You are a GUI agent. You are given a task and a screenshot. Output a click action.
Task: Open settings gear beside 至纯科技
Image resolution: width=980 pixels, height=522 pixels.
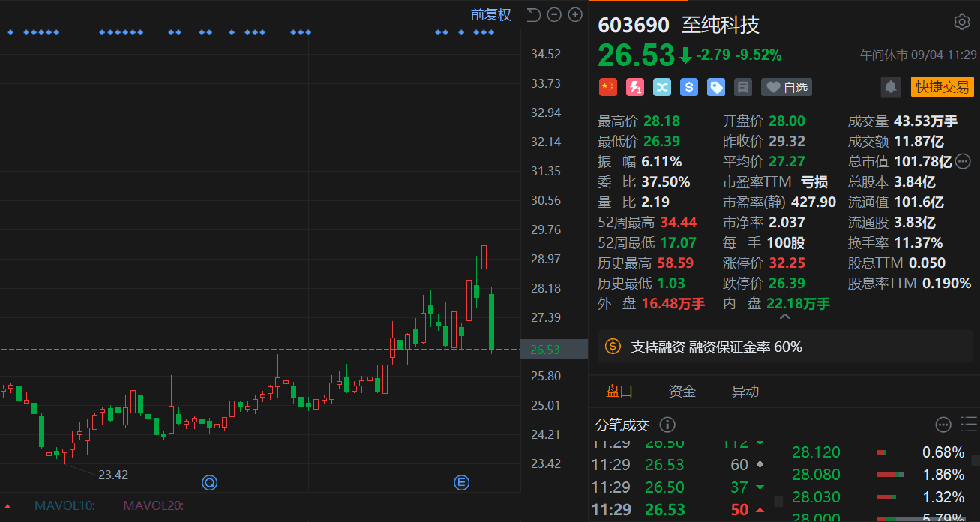point(962,22)
